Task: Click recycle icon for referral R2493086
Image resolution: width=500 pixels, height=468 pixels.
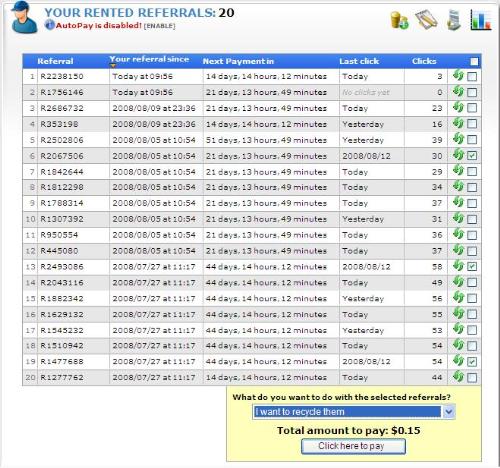Action: (x=458, y=266)
